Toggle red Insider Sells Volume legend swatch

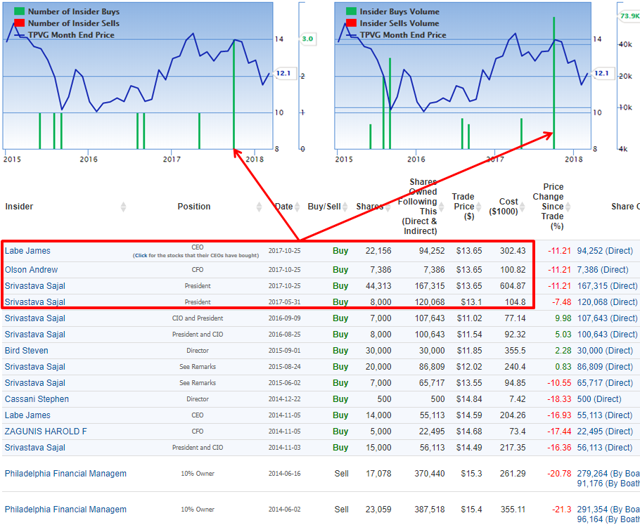[x=351, y=23]
